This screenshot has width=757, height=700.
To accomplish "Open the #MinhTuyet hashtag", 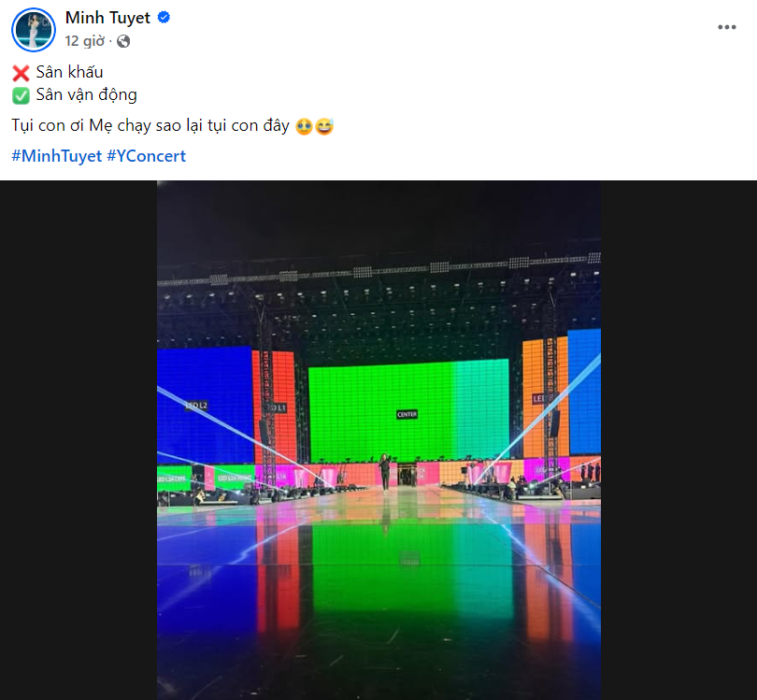I will [x=56, y=156].
